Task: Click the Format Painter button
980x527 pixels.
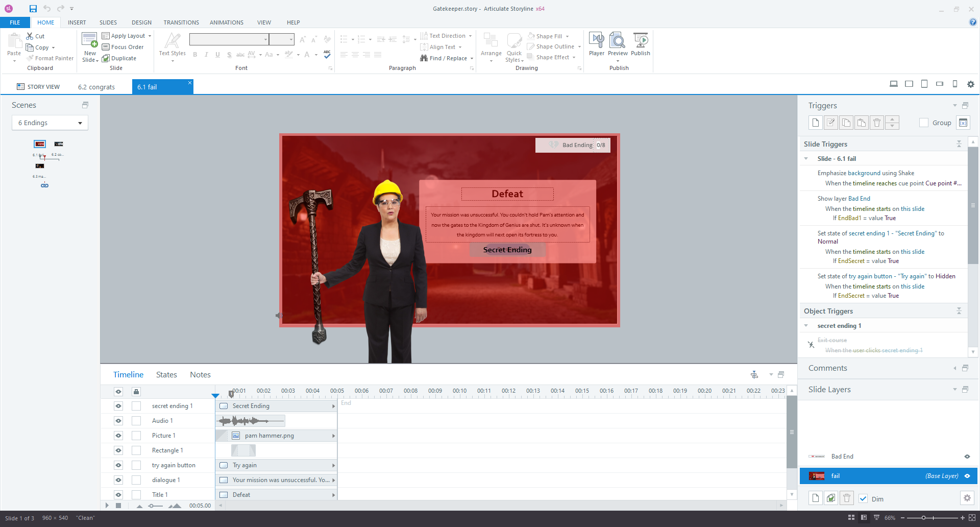Action: (x=50, y=58)
